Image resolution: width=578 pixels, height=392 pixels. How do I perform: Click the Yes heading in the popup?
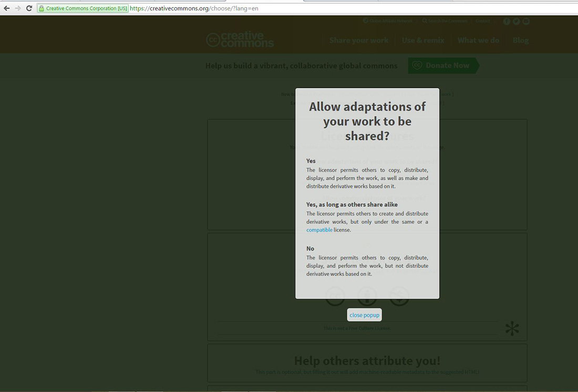tap(311, 161)
